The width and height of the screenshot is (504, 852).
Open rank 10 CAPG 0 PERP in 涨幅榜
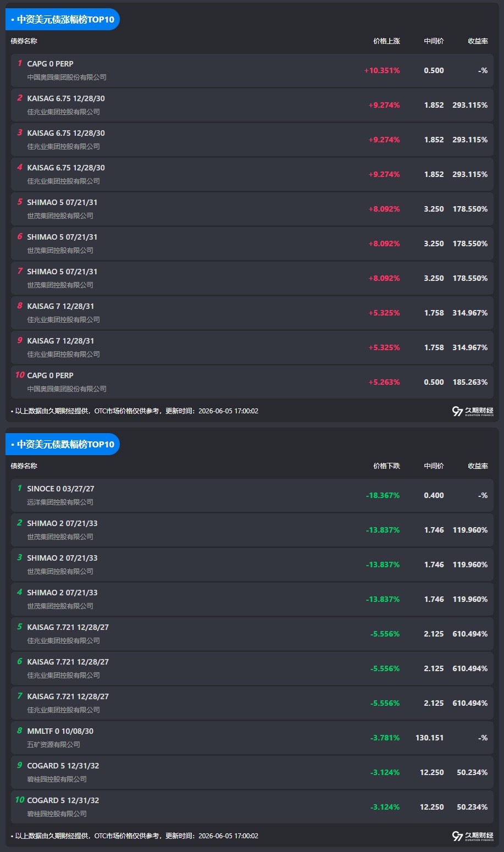[50, 375]
